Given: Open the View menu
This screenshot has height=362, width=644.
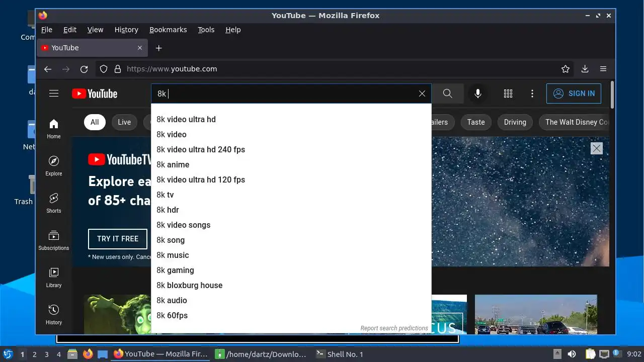Looking at the screenshot, I should click(x=95, y=30).
